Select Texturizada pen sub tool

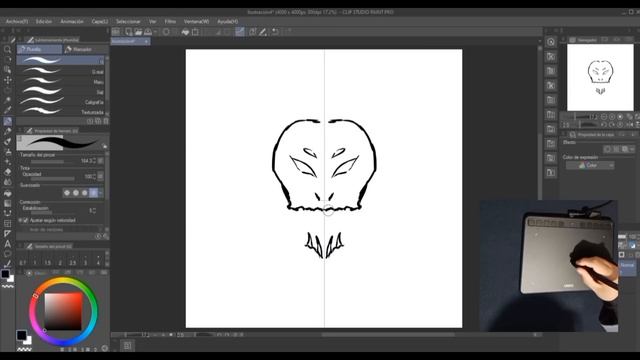(x=60, y=111)
